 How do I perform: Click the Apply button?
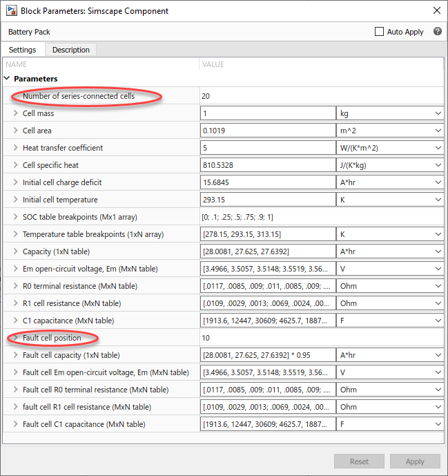click(415, 461)
